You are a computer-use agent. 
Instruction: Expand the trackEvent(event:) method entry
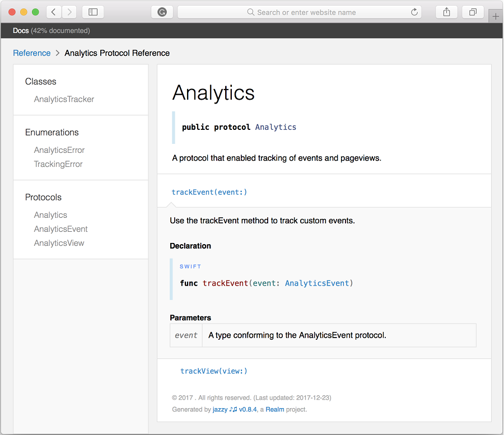tap(210, 191)
